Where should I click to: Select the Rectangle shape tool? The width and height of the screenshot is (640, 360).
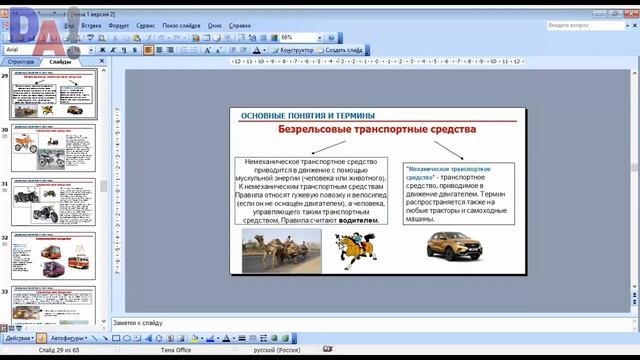point(116,338)
